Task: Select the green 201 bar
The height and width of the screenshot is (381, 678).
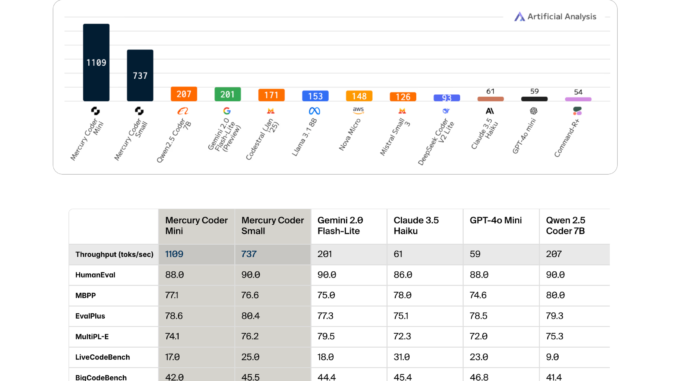Action: [227, 94]
